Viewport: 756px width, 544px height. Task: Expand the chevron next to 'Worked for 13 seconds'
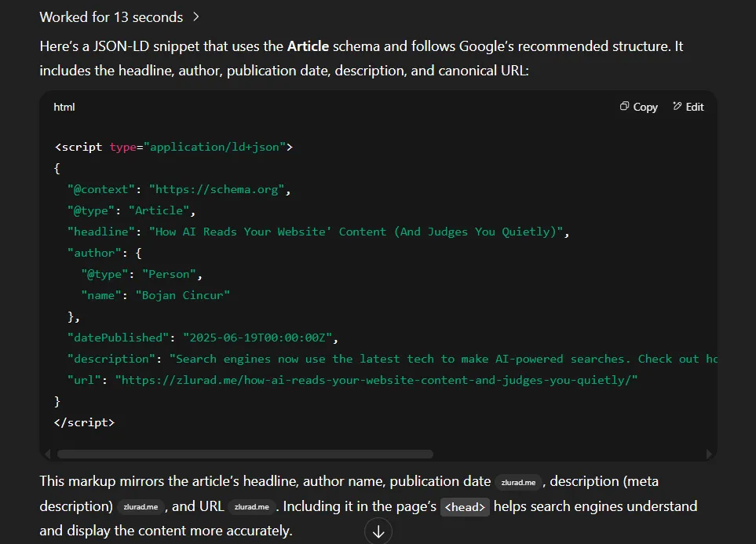click(x=195, y=16)
